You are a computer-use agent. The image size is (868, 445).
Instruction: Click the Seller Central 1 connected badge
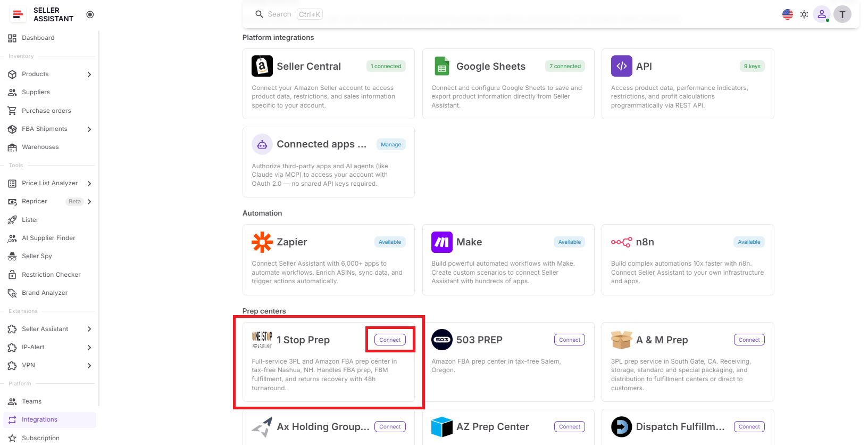tap(386, 67)
